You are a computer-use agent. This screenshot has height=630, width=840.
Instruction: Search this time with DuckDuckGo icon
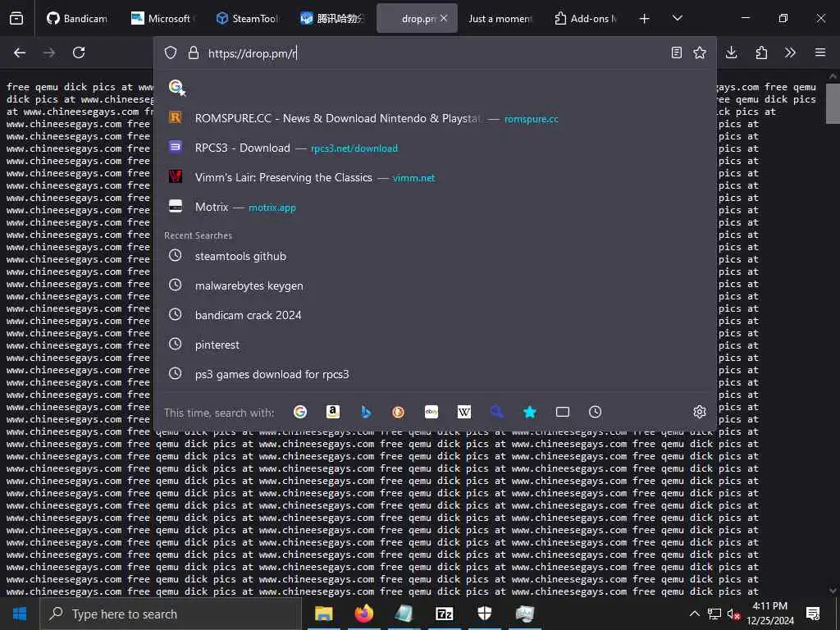pyautogui.click(x=398, y=412)
